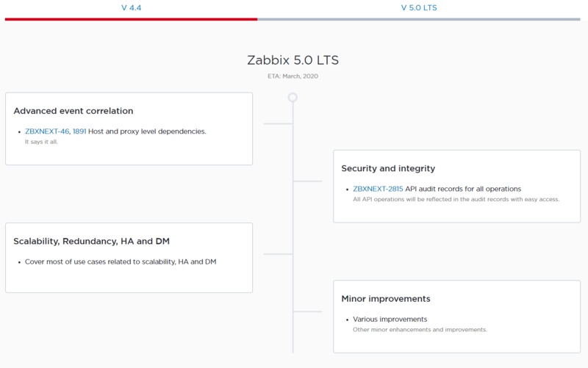Click the gray bar under V 5.0 LTS

419,19
